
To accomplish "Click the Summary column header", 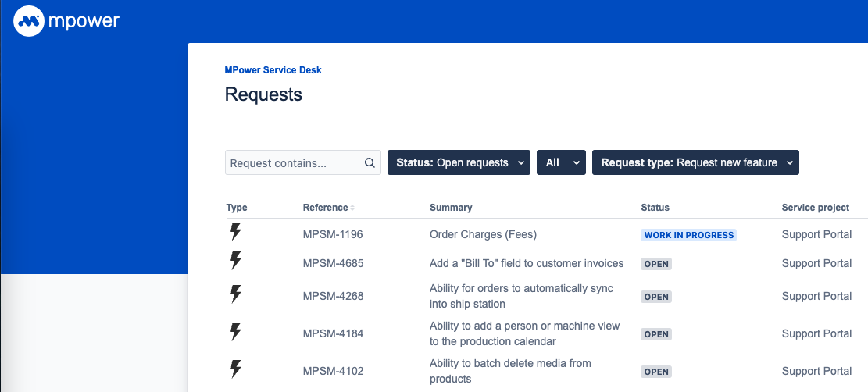I will pyautogui.click(x=451, y=208).
